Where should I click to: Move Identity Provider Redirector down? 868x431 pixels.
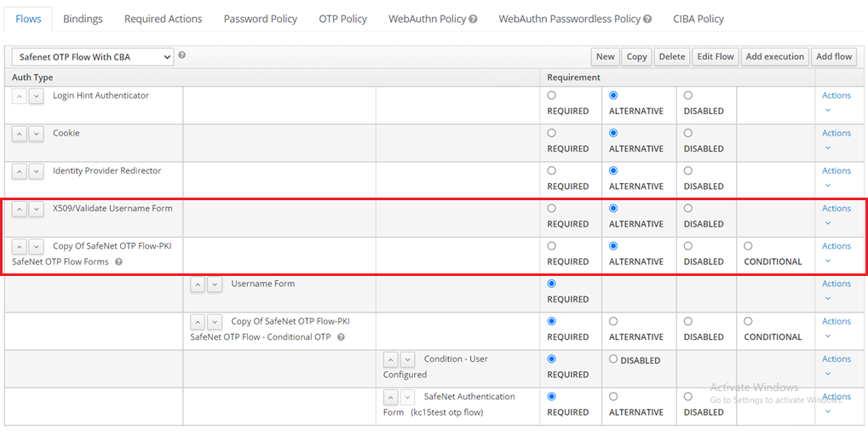[36, 171]
